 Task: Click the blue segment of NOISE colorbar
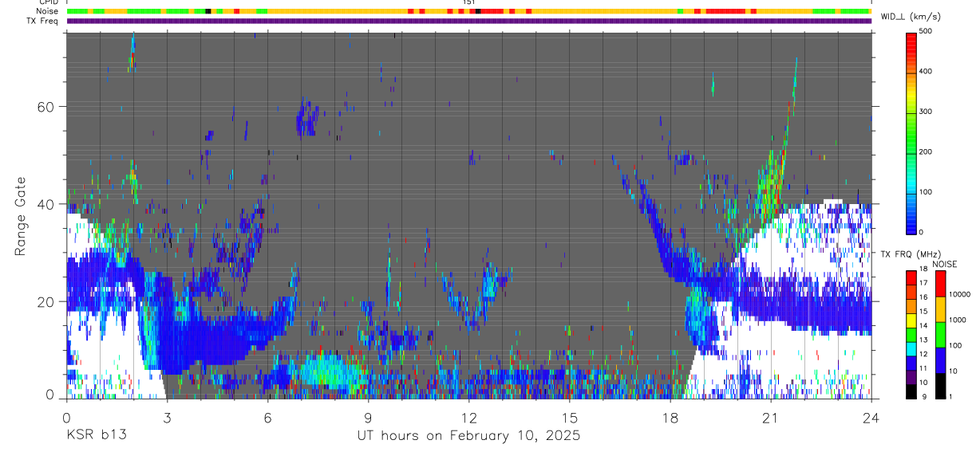coord(940,359)
